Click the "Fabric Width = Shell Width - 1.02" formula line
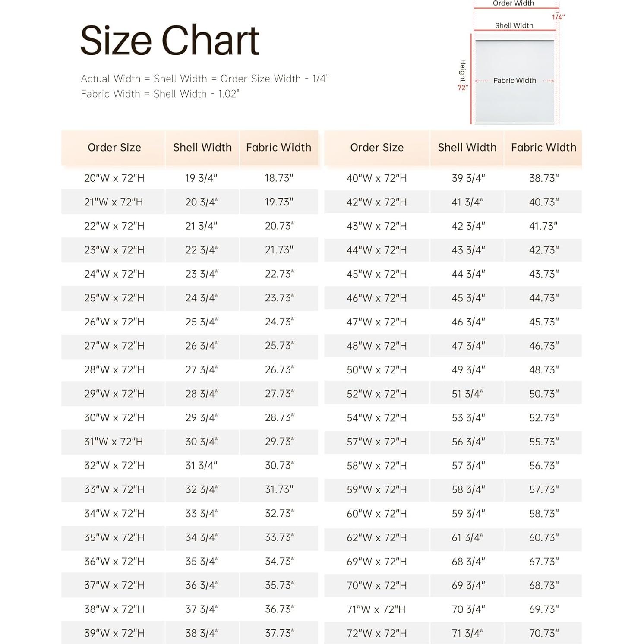This screenshot has height=644, width=644. click(x=160, y=94)
